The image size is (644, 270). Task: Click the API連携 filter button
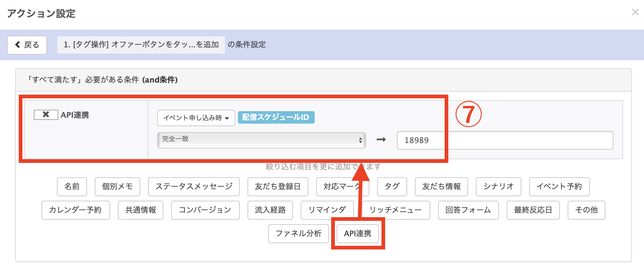[x=358, y=233]
